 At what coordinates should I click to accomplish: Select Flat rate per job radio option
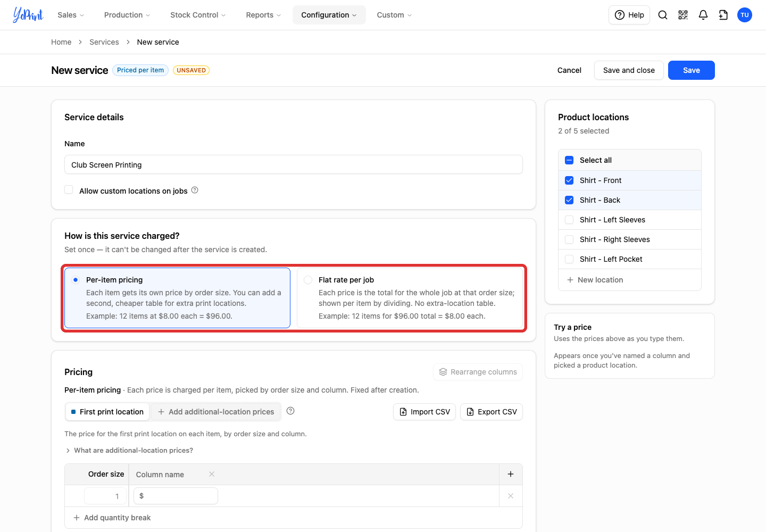308,280
